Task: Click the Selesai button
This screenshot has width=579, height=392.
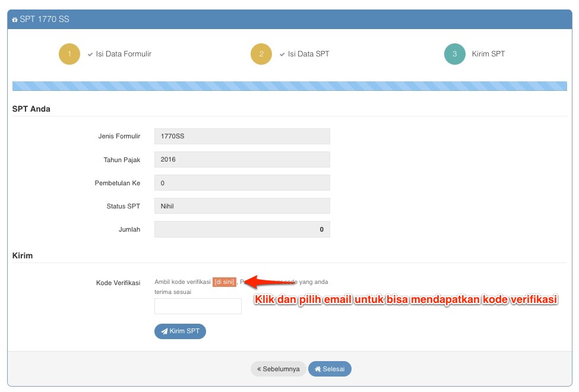Action: (330, 368)
